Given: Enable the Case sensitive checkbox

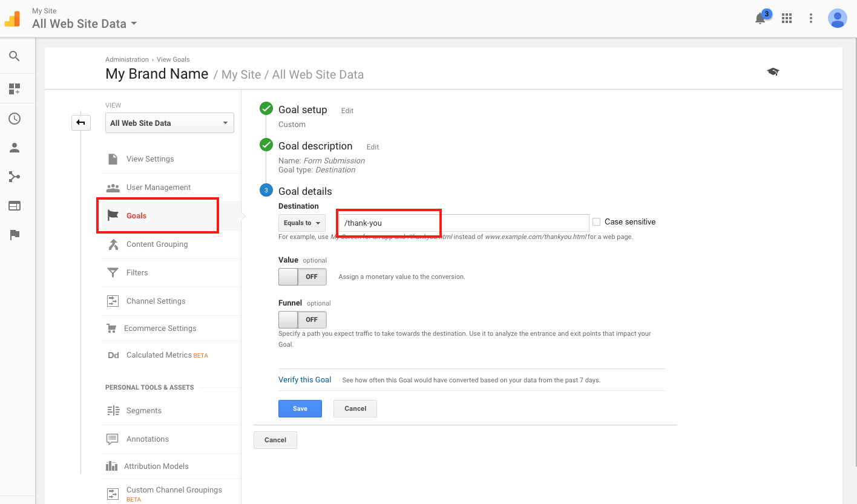Looking at the screenshot, I should click(597, 222).
